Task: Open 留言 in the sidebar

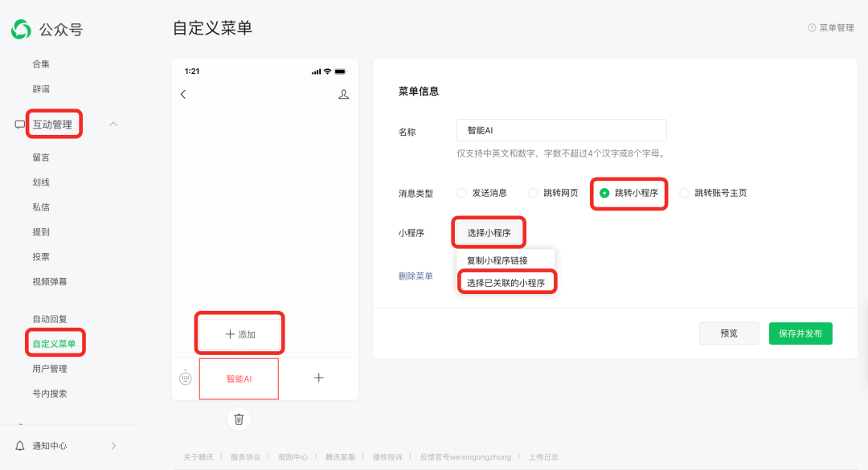Action: tap(41, 157)
